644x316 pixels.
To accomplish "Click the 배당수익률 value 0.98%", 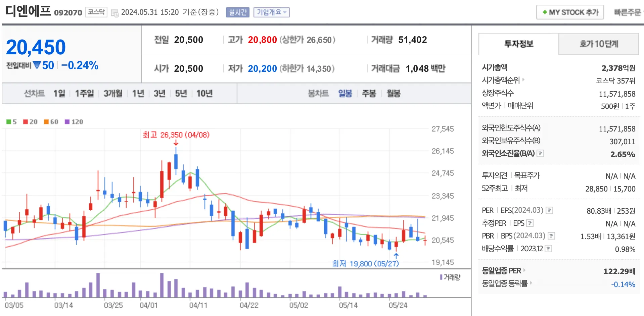I will [625, 249].
